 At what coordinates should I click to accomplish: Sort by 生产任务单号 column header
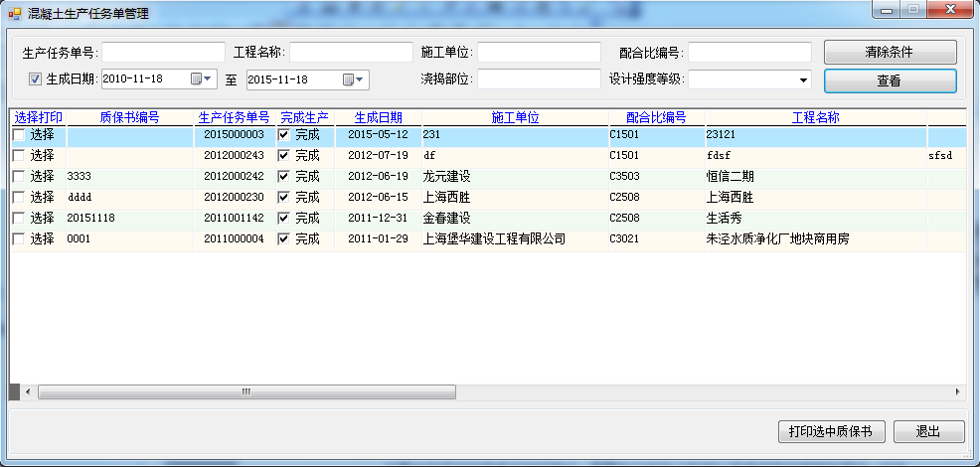click(234, 117)
